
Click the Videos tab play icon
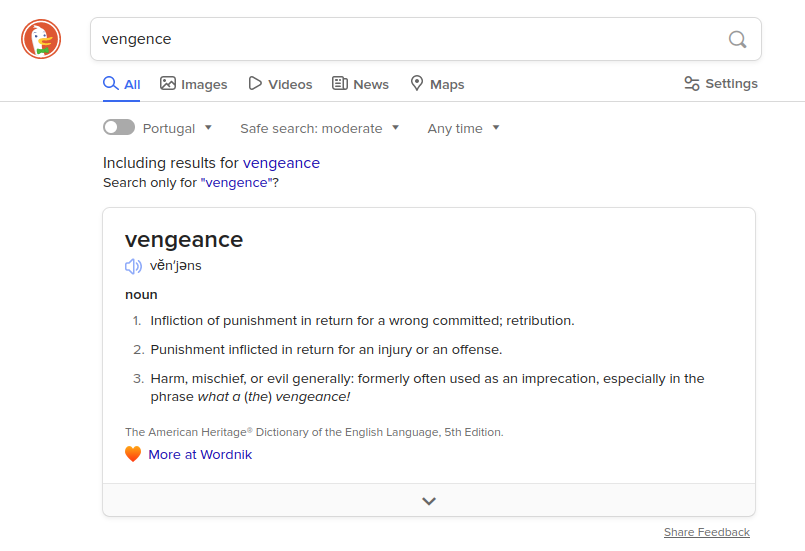256,84
